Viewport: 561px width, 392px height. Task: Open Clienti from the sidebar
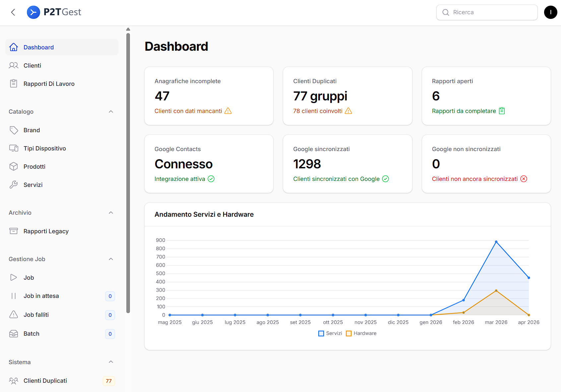(32, 66)
